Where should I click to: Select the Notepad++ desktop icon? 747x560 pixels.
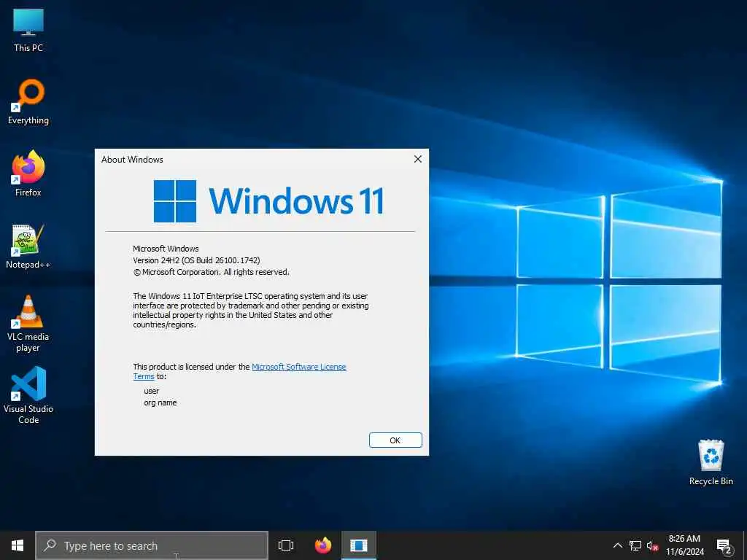point(28,246)
